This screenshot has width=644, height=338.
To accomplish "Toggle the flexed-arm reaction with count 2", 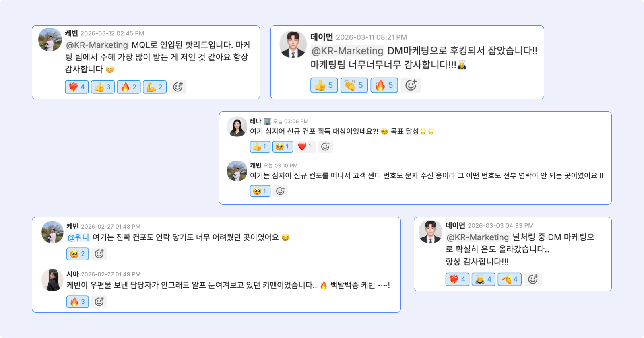I will click(x=155, y=87).
